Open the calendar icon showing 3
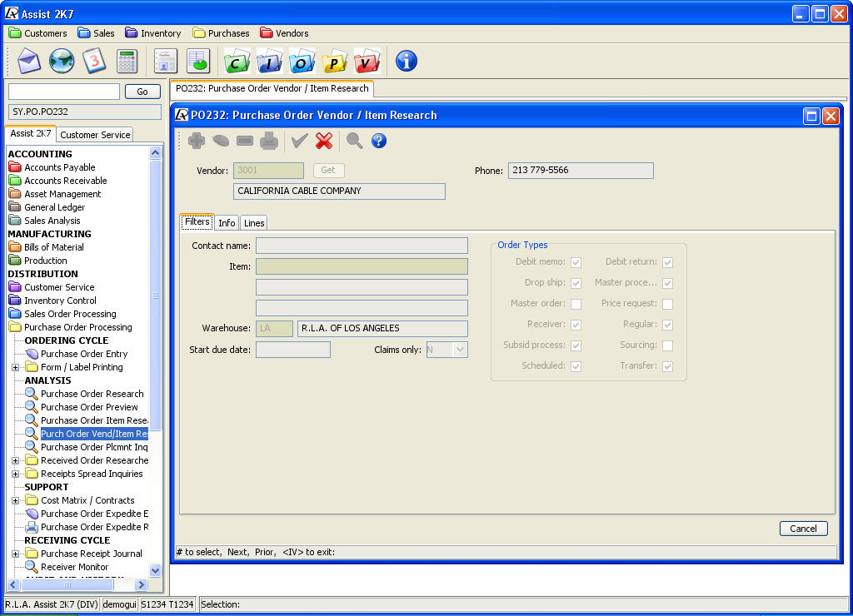The image size is (853, 616). click(x=94, y=61)
